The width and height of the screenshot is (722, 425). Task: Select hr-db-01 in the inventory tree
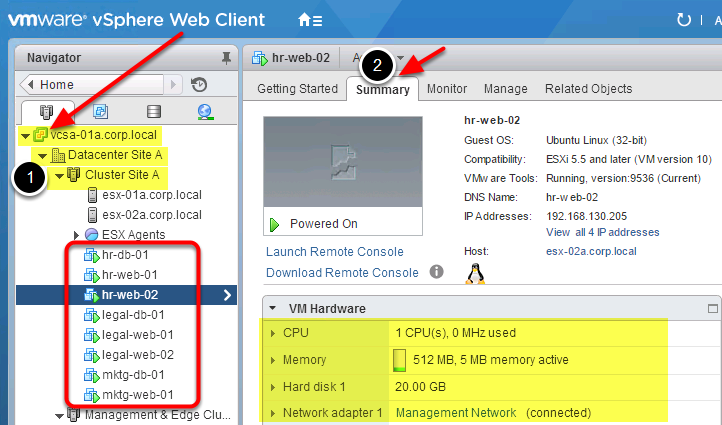point(125,255)
